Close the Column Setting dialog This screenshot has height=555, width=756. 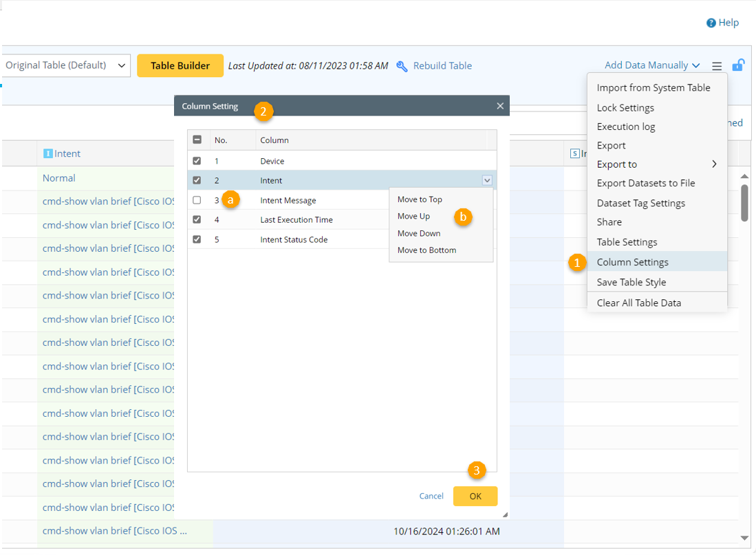coord(500,106)
